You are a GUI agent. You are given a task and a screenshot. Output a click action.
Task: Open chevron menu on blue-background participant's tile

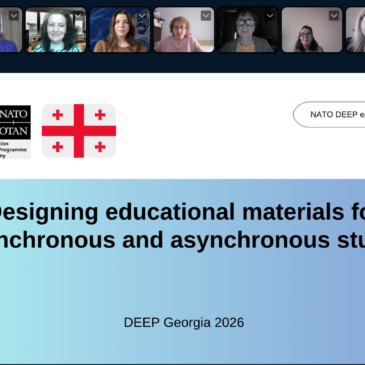pos(142,16)
